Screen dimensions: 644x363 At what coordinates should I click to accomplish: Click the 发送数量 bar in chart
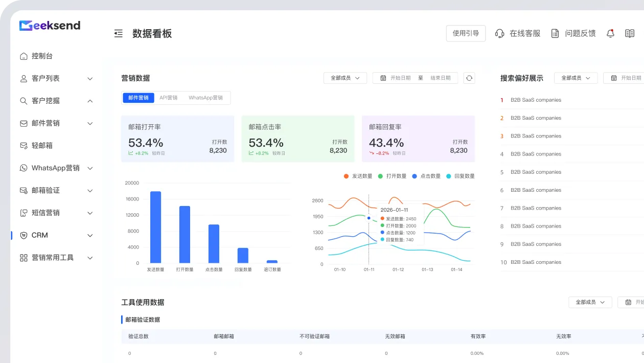(x=155, y=228)
